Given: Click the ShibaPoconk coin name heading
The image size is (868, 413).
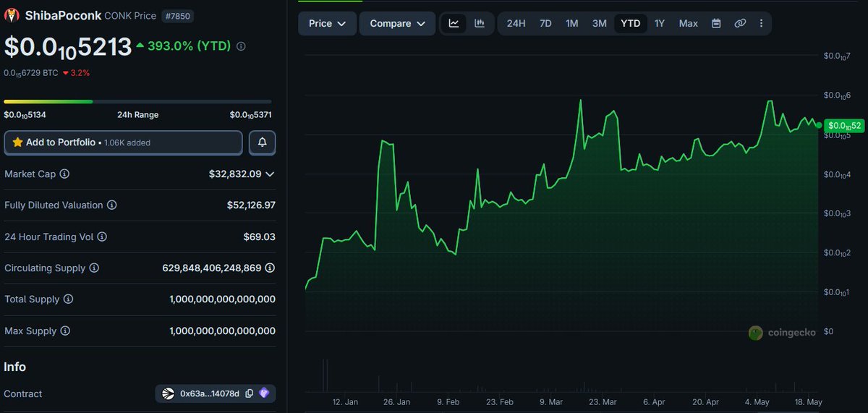Looking at the screenshot, I should click(63, 15).
